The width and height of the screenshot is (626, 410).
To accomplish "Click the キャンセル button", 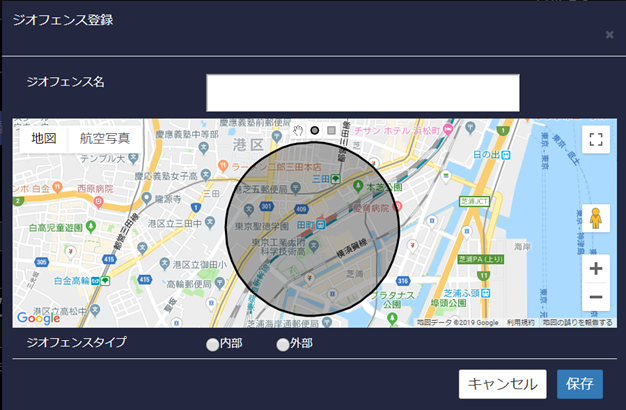I will click(503, 384).
